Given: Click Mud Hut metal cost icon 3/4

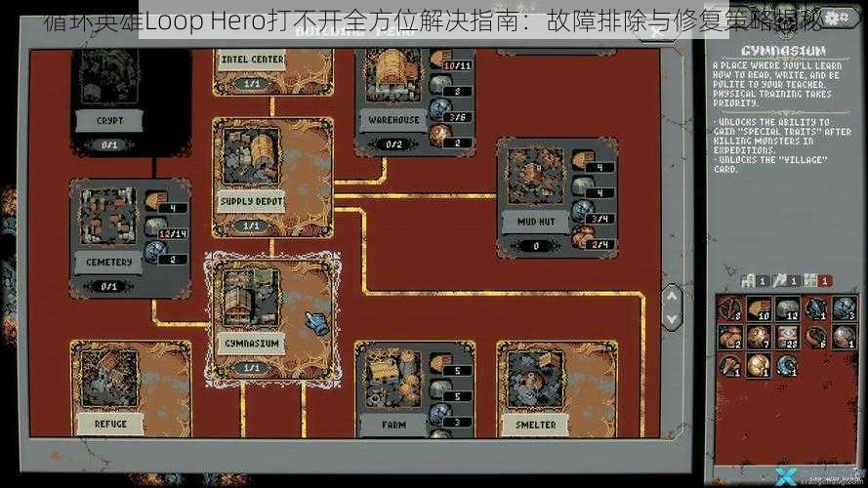Looking at the screenshot, I should pos(582,212).
